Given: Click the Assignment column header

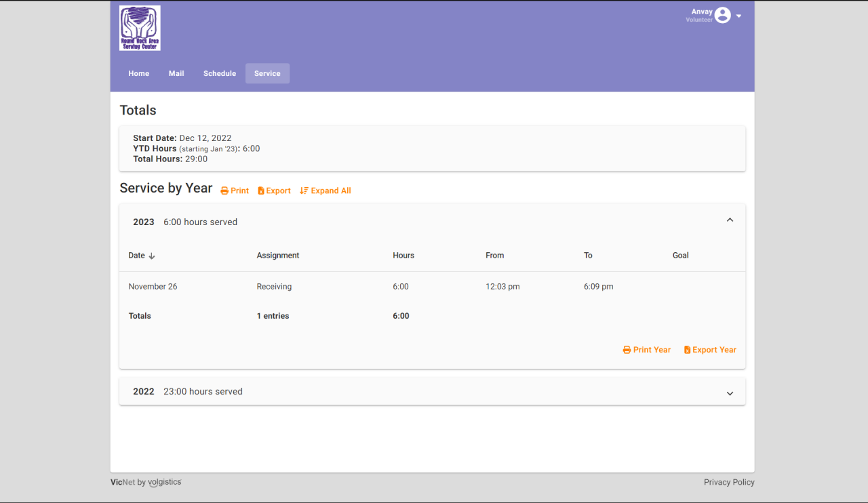Looking at the screenshot, I should click(x=278, y=256).
